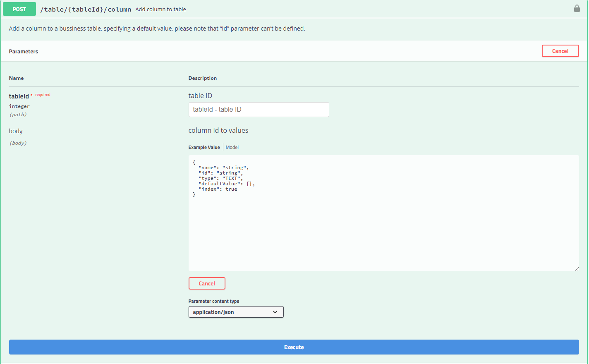Click the 'Add column to table' summary text
Viewport: 589px width, 364px height.
pyautogui.click(x=160, y=9)
